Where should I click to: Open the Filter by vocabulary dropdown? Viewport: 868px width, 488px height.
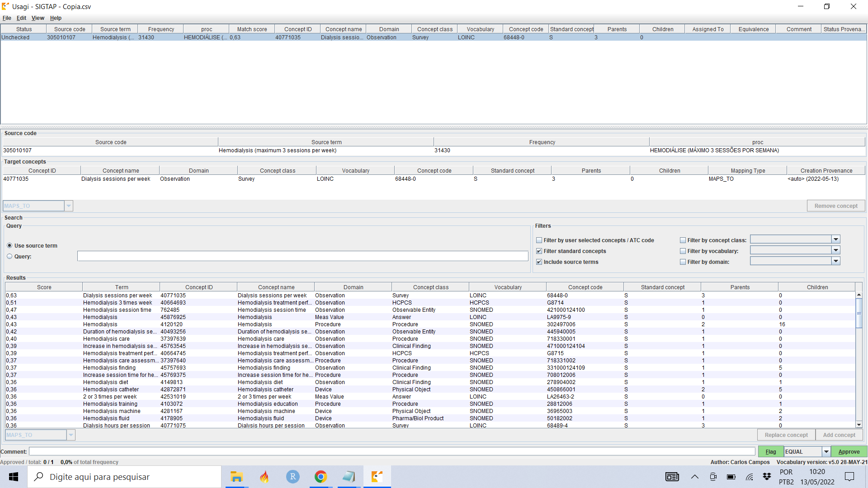pyautogui.click(x=836, y=250)
